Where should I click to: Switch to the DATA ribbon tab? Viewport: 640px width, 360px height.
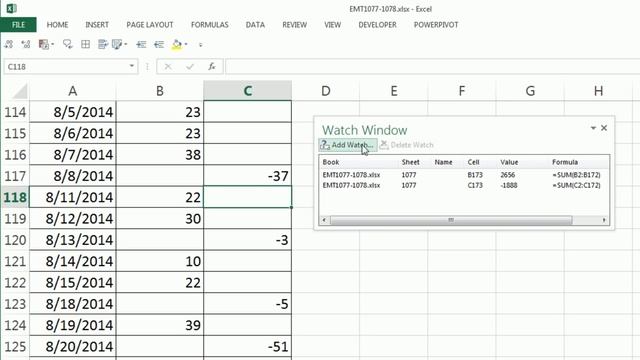click(256, 24)
